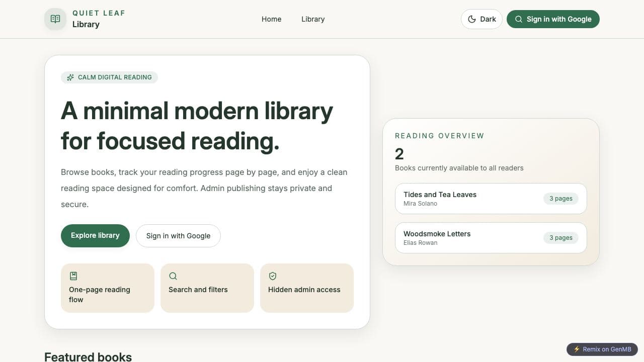The image size is (644, 362).
Task: Click the Calm Digital Reading badge text
Action: coord(115,77)
